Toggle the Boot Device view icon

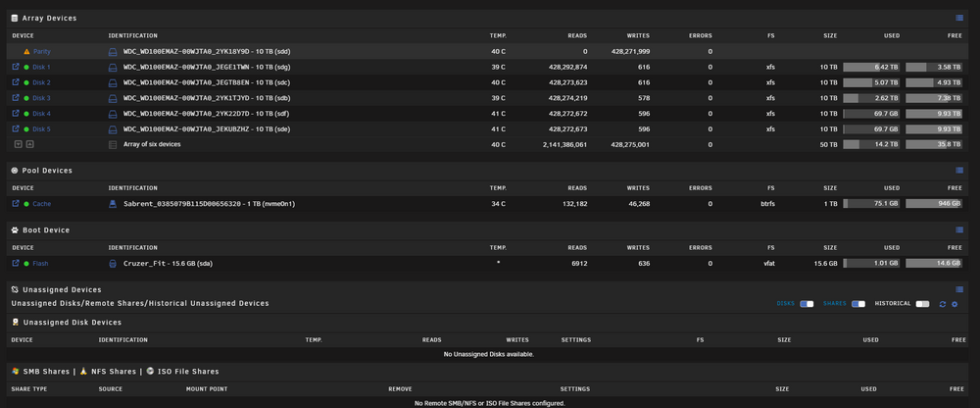click(959, 229)
